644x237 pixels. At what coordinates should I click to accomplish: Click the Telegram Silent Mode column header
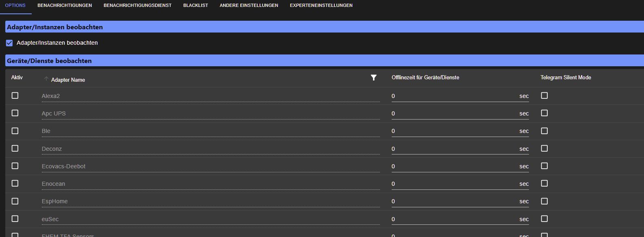coord(566,77)
